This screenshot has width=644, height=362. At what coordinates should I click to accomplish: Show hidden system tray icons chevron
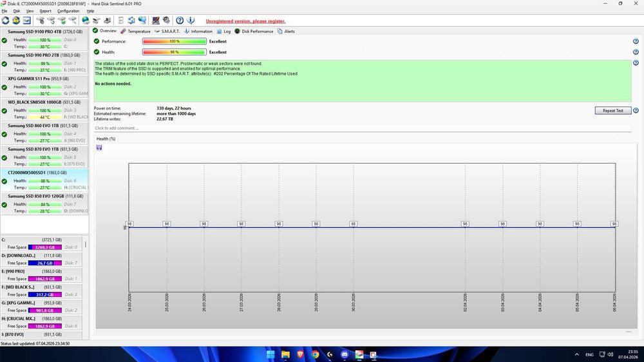(576, 354)
